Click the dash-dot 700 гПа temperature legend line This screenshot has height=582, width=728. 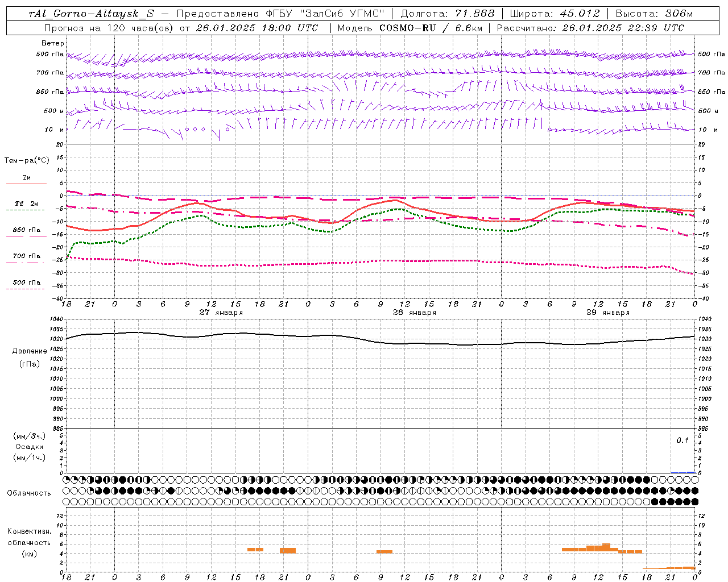[x=26, y=263]
